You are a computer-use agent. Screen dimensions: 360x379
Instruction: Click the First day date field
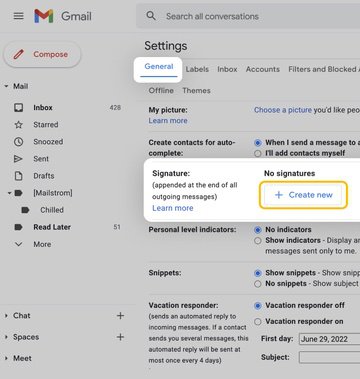[329, 339]
